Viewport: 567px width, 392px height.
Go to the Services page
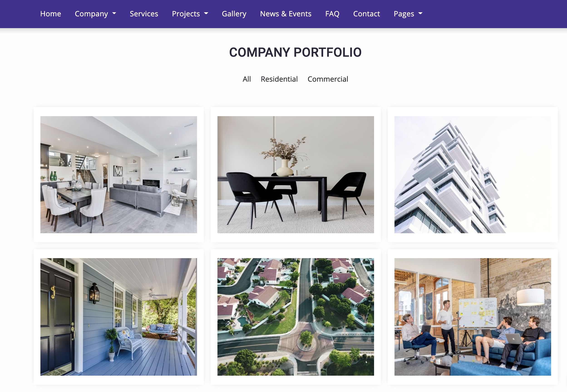tap(144, 14)
